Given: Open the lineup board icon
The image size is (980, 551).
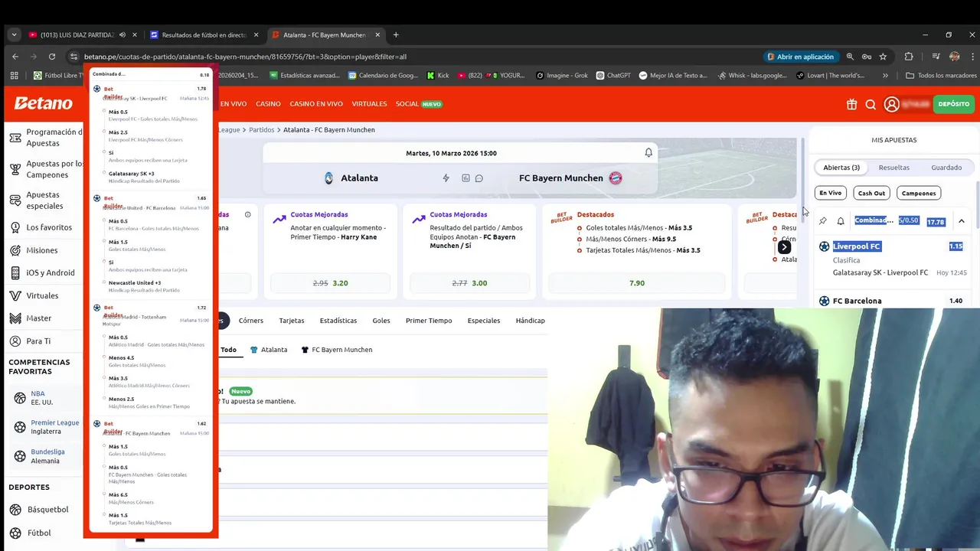Looking at the screenshot, I should [465, 178].
